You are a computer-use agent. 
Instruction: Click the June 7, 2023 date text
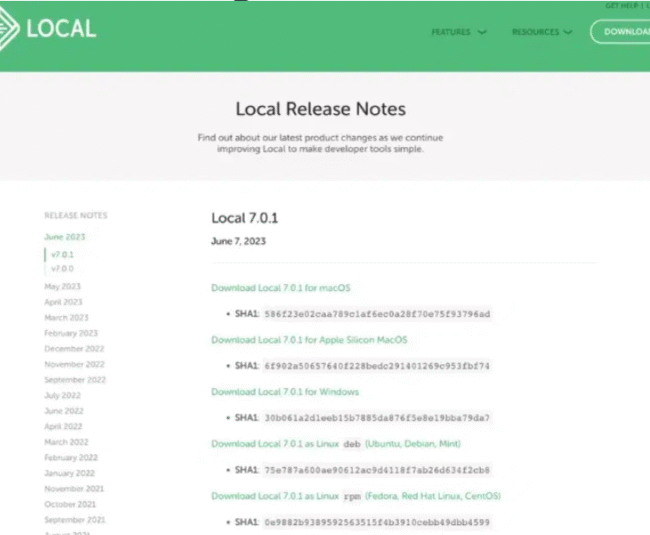click(238, 241)
